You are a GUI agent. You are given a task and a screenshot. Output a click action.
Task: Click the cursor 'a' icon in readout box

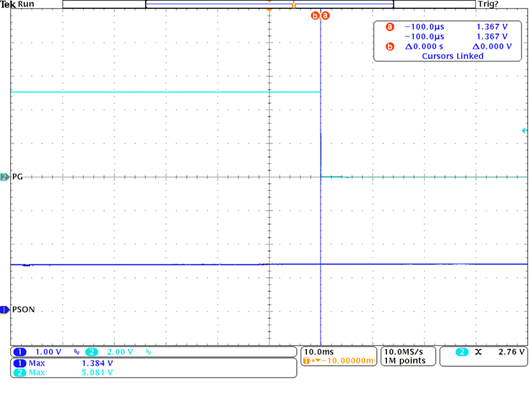(x=390, y=27)
